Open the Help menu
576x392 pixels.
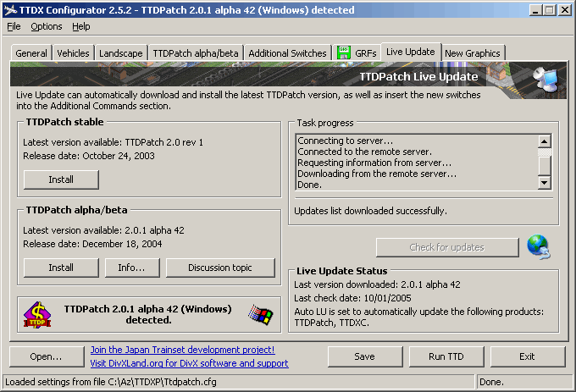tap(80, 26)
